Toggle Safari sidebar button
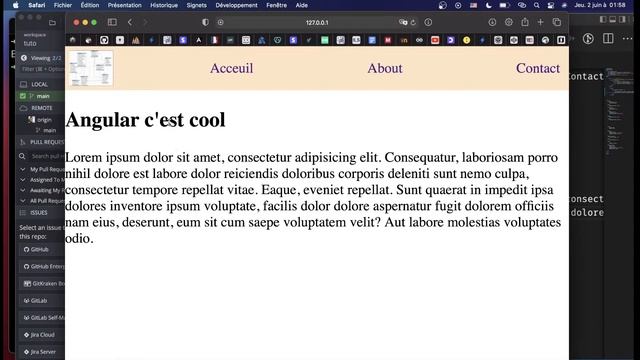The height and width of the screenshot is (360, 640). pyautogui.click(x=112, y=22)
